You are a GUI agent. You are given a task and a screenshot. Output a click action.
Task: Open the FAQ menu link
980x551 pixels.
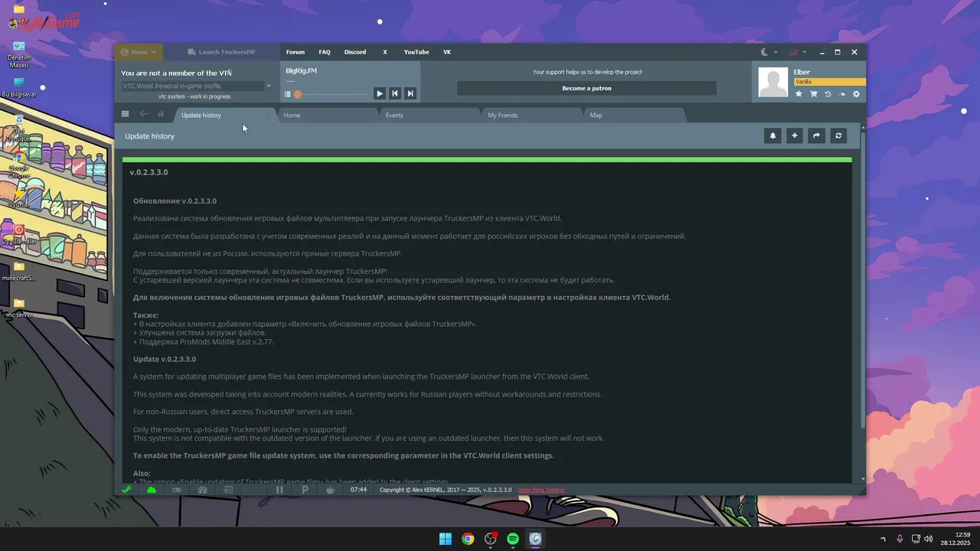coord(325,52)
